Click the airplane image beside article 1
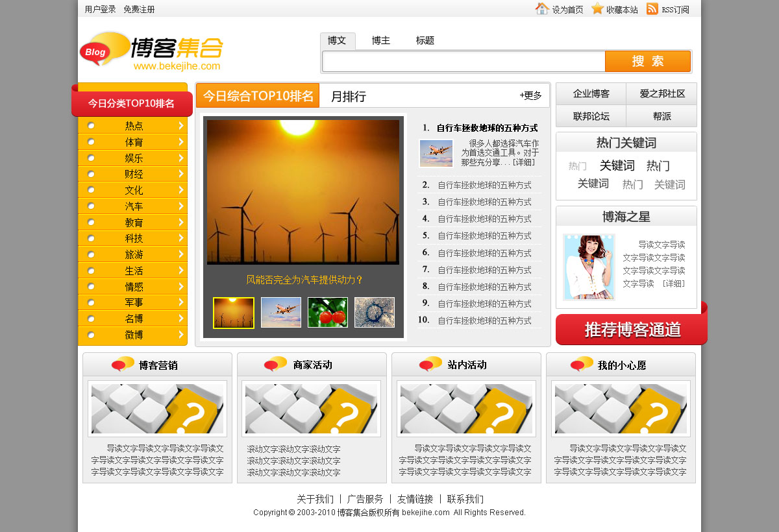The height and width of the screenshot is (532, 779). click(x=436, y=154)
